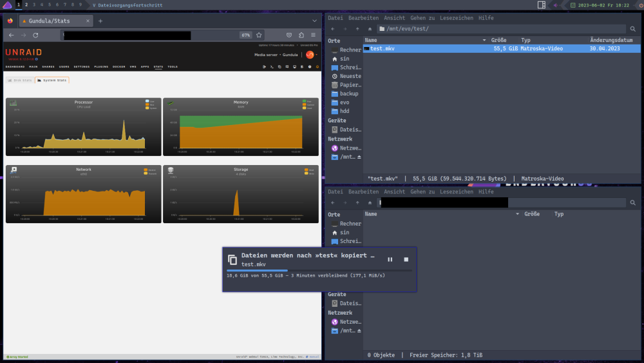644x363 pixels.
Task: Open Rechner in lower file manager sidebar
Action: coord(346,224)
